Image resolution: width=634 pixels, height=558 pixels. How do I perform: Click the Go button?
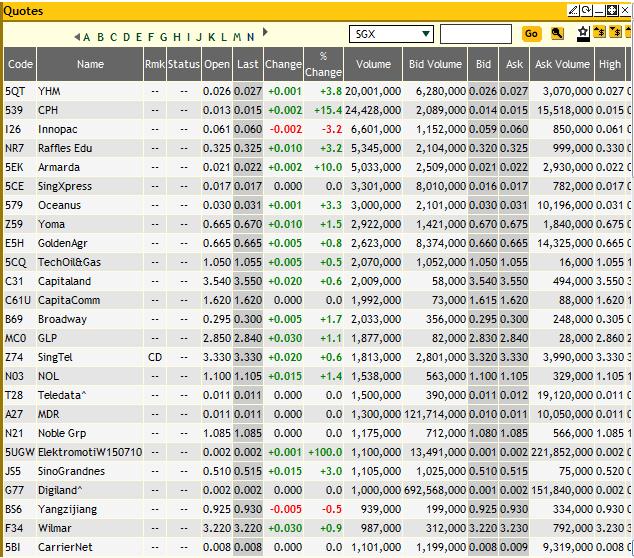coord(531,34)
